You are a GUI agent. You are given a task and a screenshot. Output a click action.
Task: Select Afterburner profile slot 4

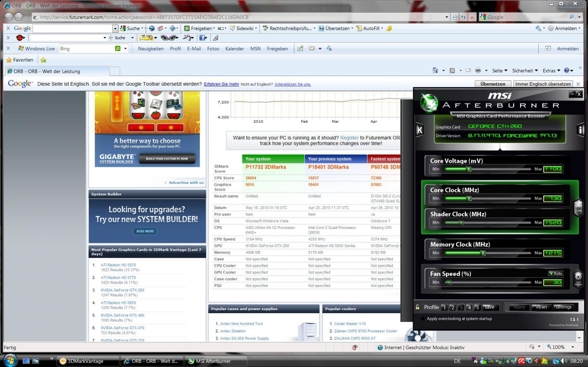click(469, 308)
